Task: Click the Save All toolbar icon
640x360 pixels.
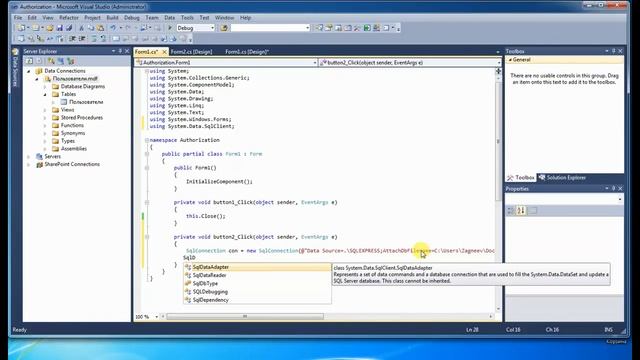Action: point(69,28)
